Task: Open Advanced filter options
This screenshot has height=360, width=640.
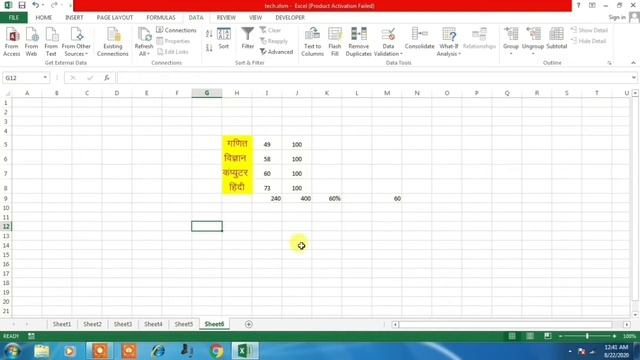Action: coord(276,52)
